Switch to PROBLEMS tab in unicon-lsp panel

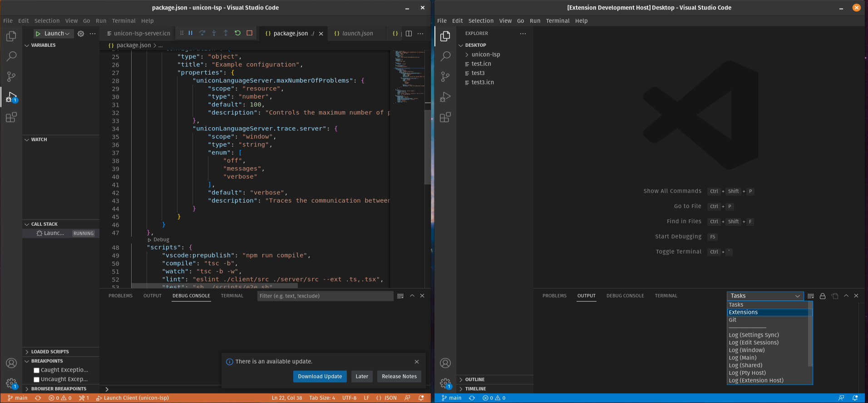[x=120, y=296]
